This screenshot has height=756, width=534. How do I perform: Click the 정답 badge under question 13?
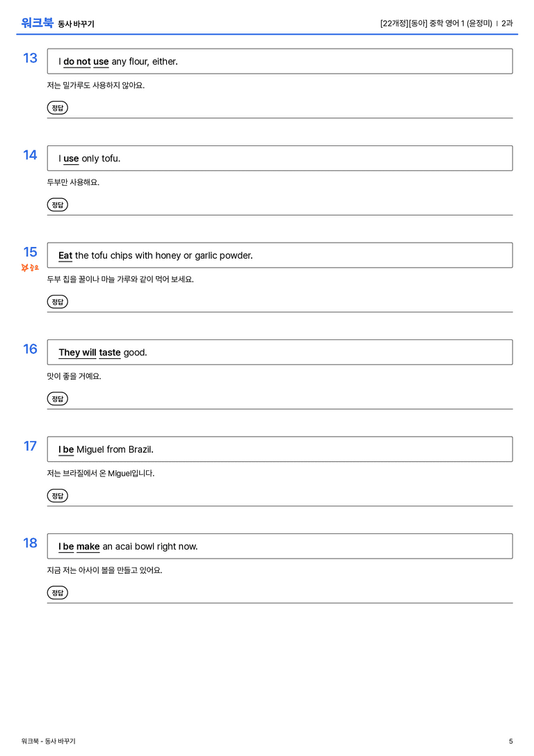click(x=57, y=108)
